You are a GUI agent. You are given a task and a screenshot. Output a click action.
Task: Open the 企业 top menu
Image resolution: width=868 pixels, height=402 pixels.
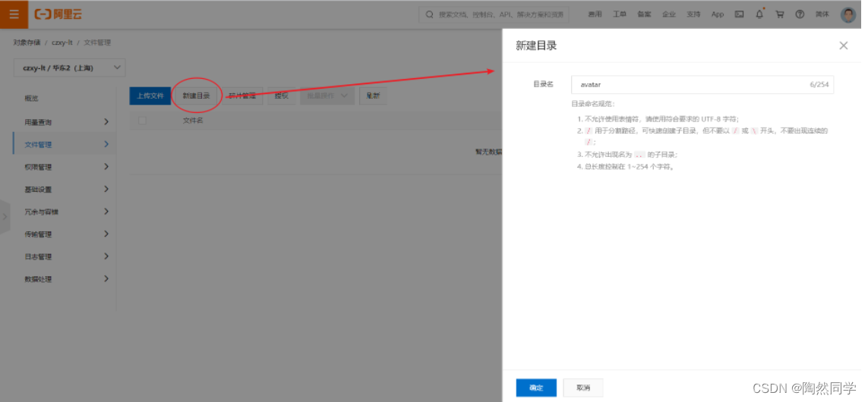pyautogui.click(x=669, y=14)
